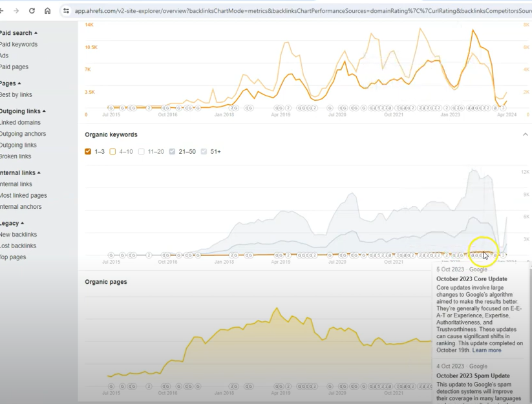532x404 pixels.
Task: Follow the Learn more link in the tooltip
Action: click(487, 350)
